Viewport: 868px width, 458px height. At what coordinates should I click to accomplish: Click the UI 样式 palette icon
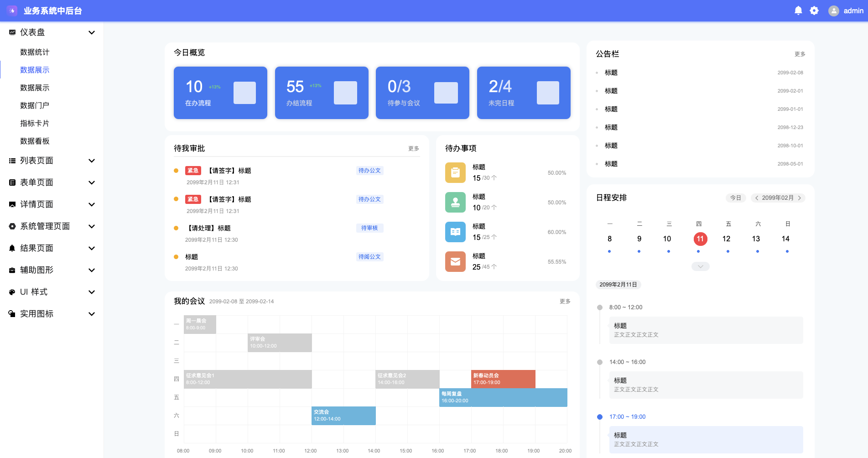[x=12, y=292]
